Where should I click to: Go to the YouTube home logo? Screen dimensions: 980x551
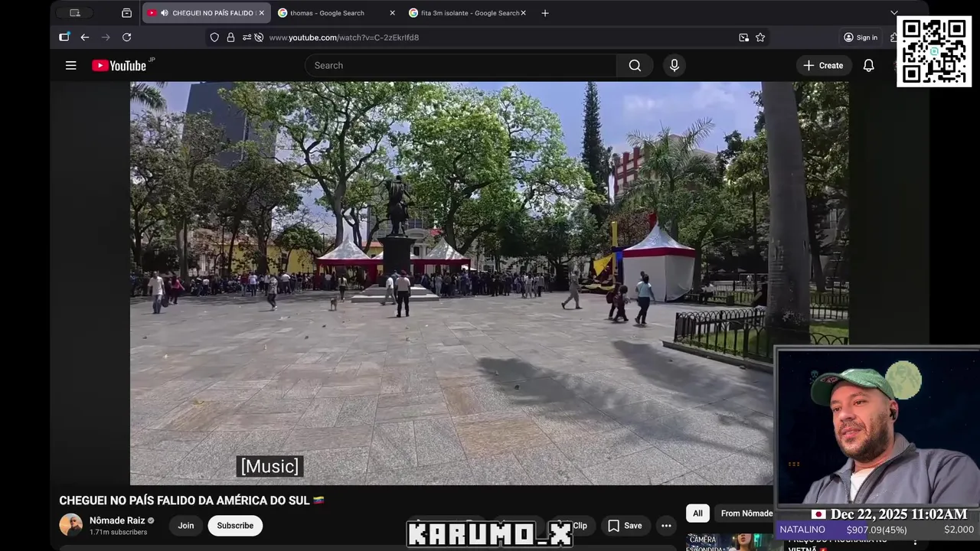click(x=119, y=66)
